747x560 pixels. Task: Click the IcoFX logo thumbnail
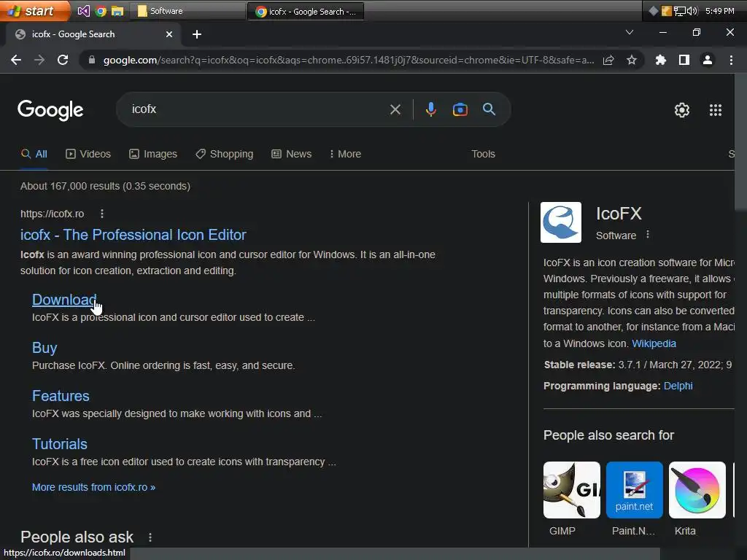pos(561,222)
